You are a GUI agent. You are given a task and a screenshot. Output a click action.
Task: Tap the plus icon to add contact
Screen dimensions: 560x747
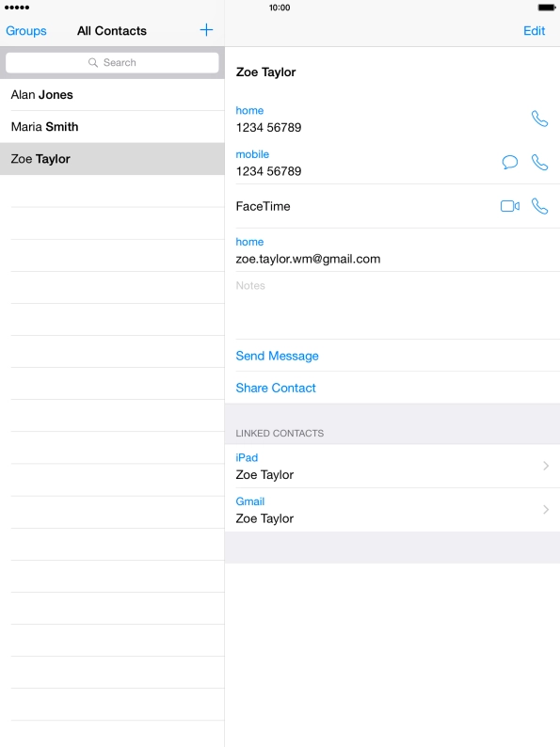(x=206, y=30)
